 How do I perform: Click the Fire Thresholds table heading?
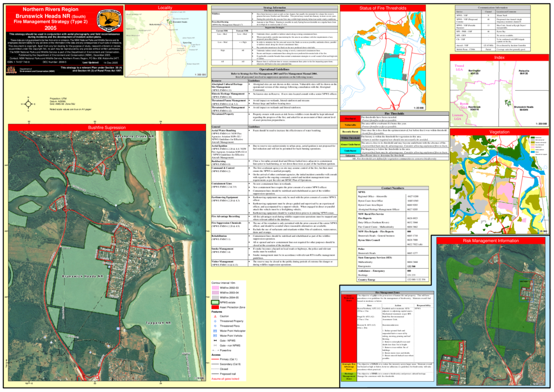pos(394,114)
